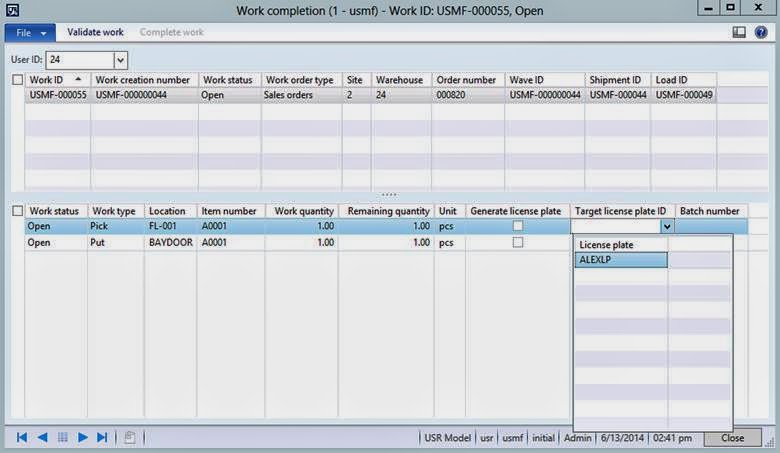Open the view layout icon
The image size is (780, 453).
tap(739, 33)
